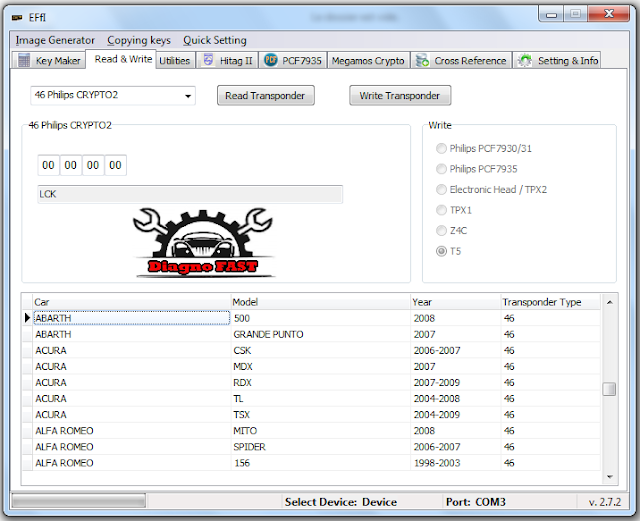
Task: Select the TPX1 radio option
Action: [x=454, y=210]
